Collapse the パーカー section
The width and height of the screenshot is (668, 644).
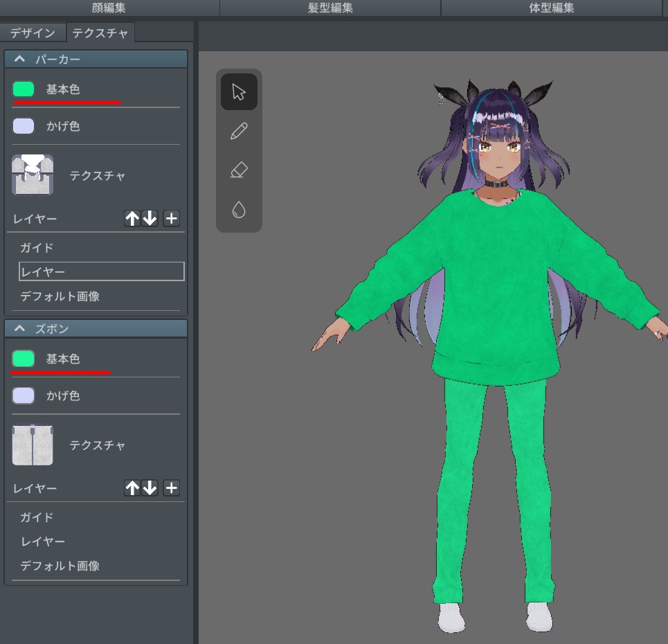click(x=19, y=59)
